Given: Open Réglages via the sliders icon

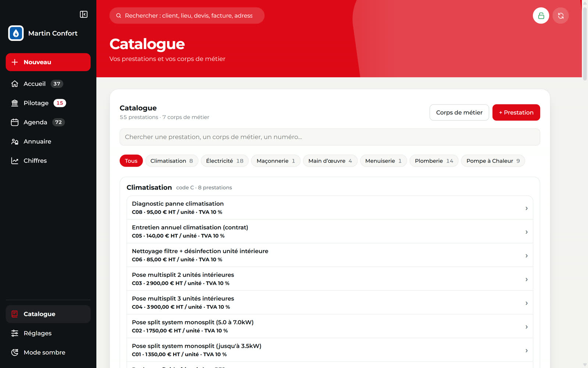Looking at the screenshot, I should tap(15, 333).
